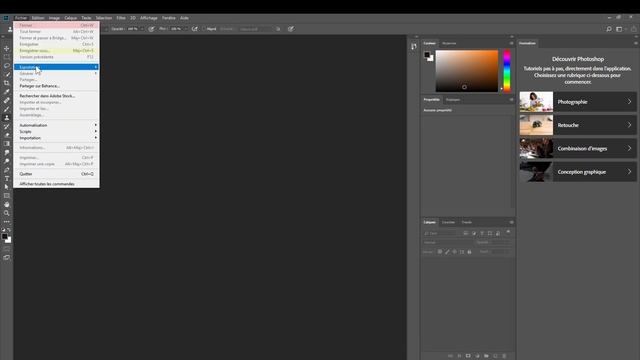Expand the Photographie tutorial chevron

click(629, 102)
